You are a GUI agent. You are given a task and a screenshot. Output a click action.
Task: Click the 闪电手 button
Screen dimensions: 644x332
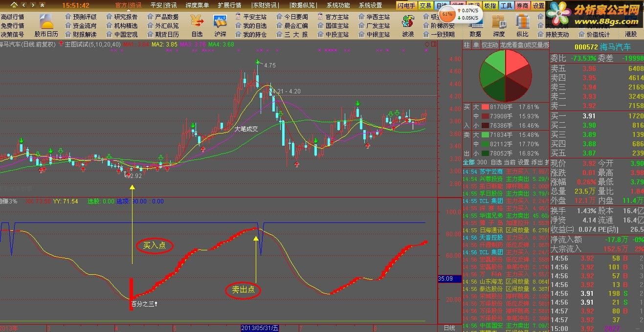406,5
